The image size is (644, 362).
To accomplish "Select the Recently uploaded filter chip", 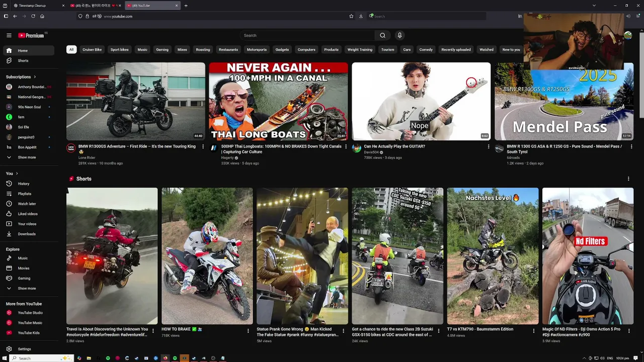I will click(456, 50).
